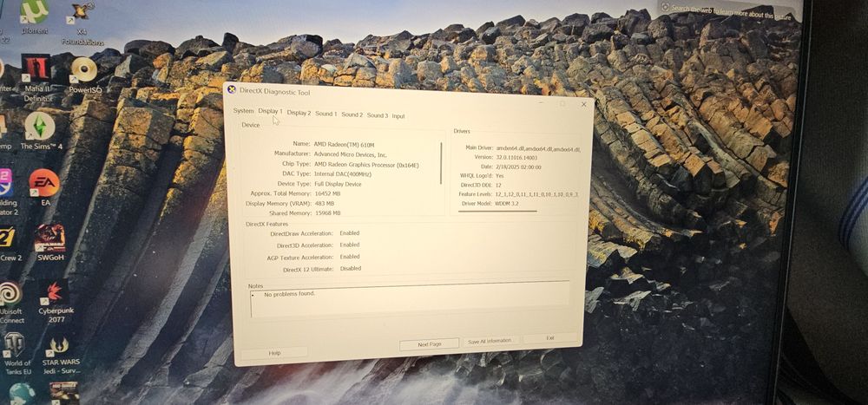The width and height of the screenshot is (868, 405).
Task: Open the Sound 3 tab
Action: [378, 115]
